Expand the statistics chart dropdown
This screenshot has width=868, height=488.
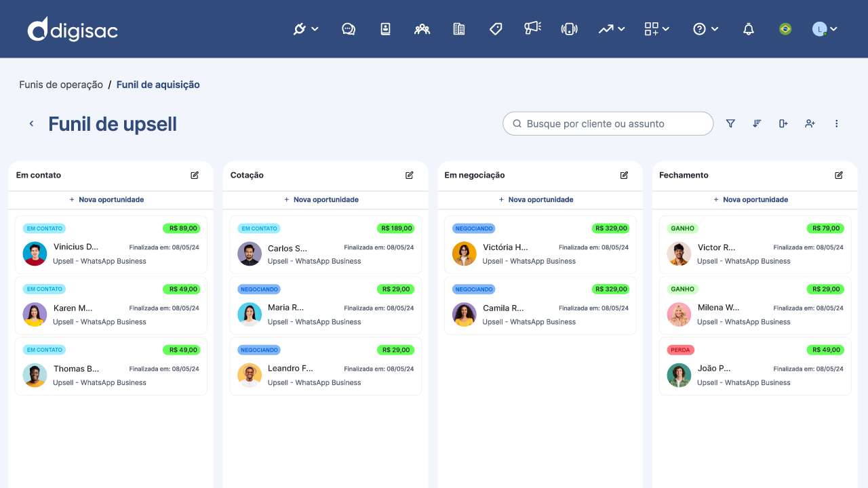pyautogui.click(x=611, y=29)
